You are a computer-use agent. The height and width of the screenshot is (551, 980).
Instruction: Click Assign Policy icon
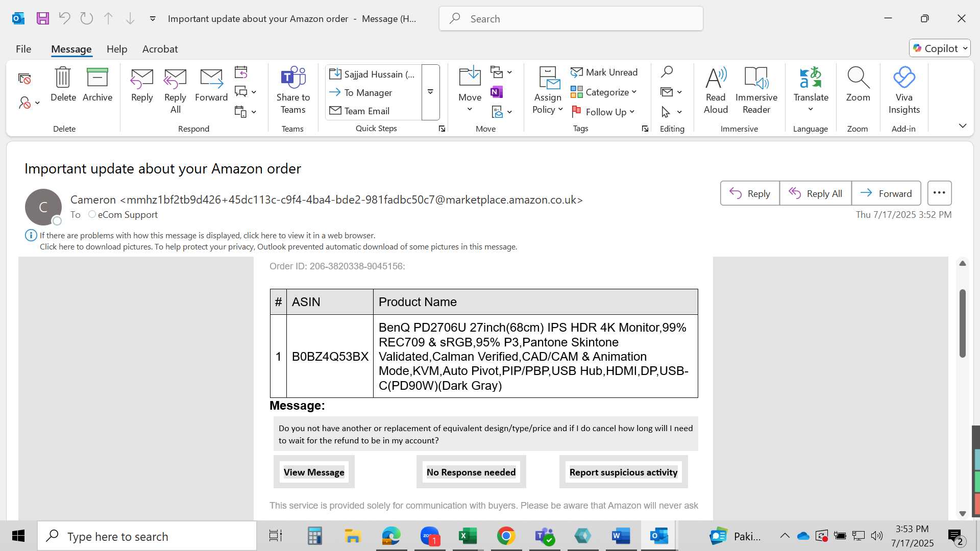pos(548,91)
